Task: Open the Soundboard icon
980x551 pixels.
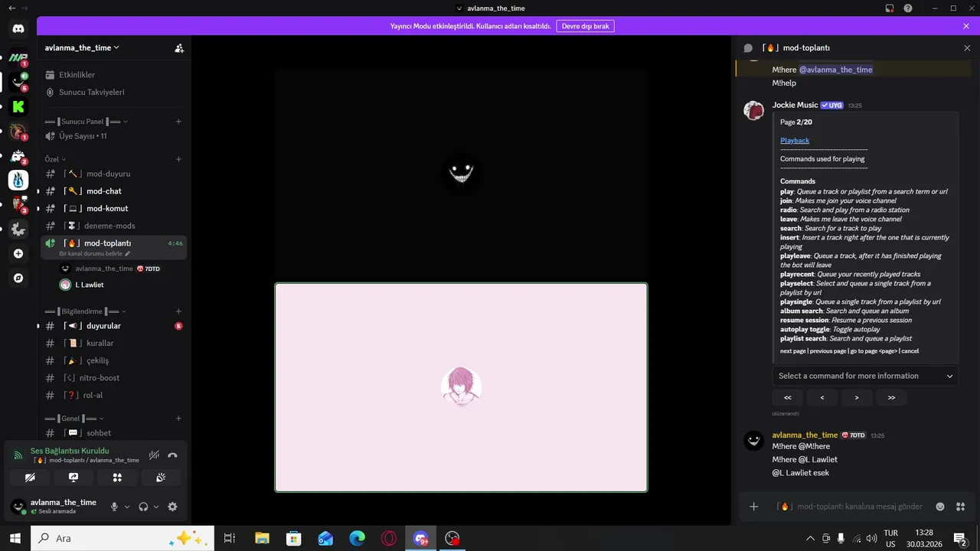Action: coord(161,478)
